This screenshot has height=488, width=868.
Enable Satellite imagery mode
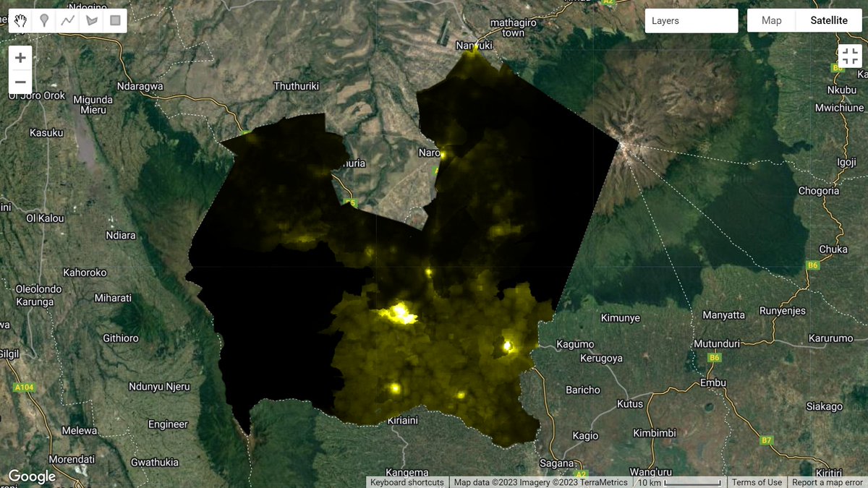[829, 20]
